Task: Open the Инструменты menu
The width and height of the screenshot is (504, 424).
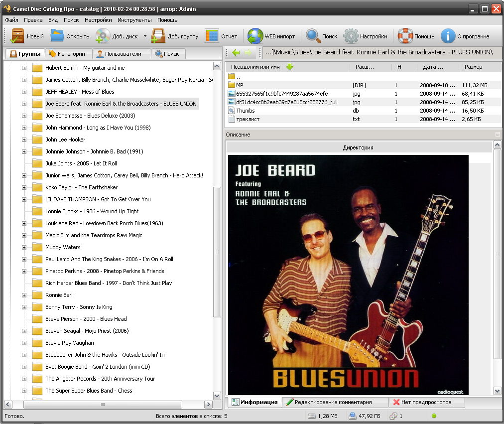Action: (x=134, y=20)
